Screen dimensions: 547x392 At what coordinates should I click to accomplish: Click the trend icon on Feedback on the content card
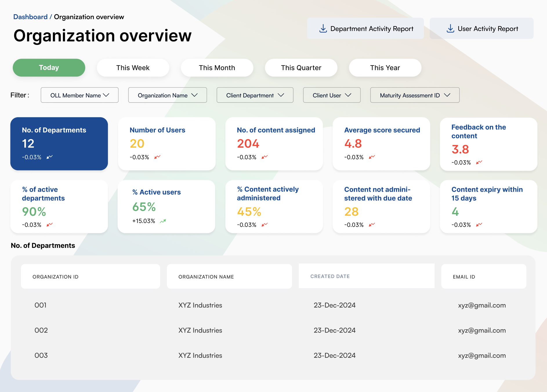click(x=479, y=162)
